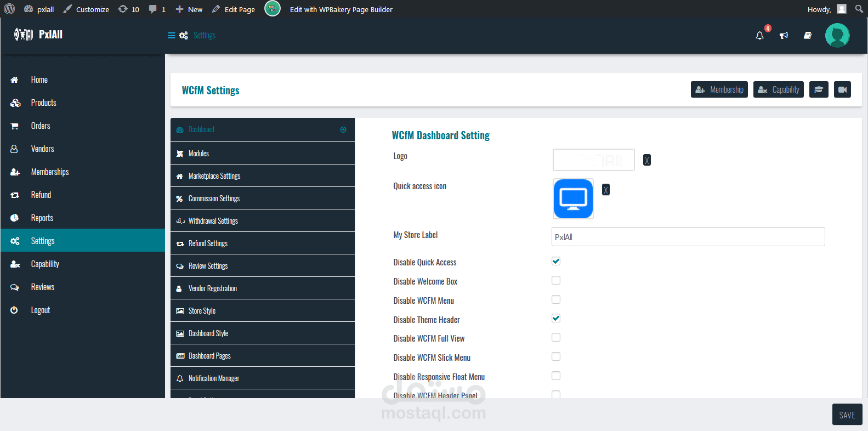Click the updates counter showing 10
Viewport: 868px width, 431px height.
pyautogui.click(x=129, y=9)
